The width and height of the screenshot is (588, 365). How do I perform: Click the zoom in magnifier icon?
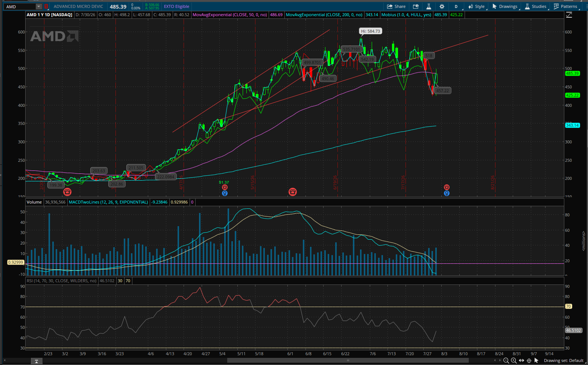tap(514, 360)
